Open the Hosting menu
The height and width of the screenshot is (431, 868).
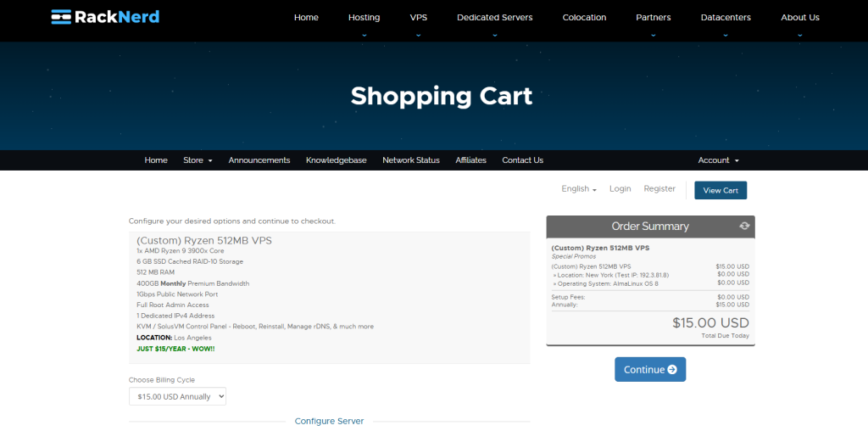pyautogui.click(x=364, y=17)
